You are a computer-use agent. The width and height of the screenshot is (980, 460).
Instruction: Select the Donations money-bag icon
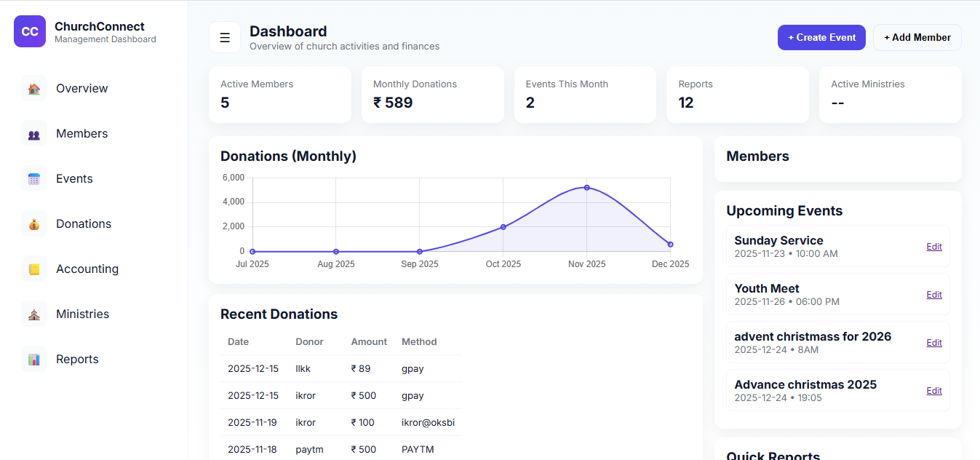[x=33, y=223]
